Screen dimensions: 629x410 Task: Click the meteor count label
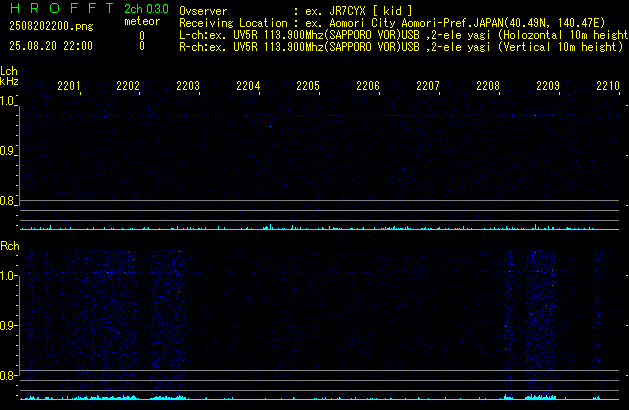click(142, 21)
